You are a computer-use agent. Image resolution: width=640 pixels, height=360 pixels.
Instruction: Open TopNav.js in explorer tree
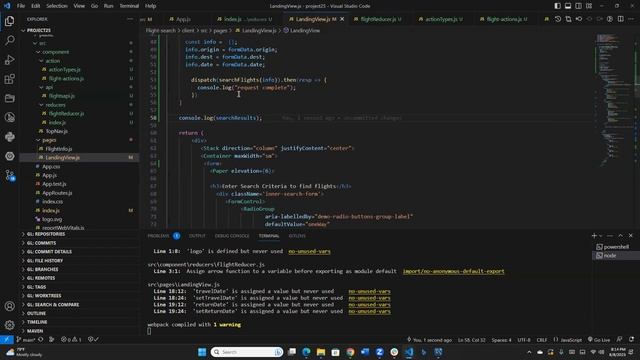pyautogui.click(x=56, y=131)
